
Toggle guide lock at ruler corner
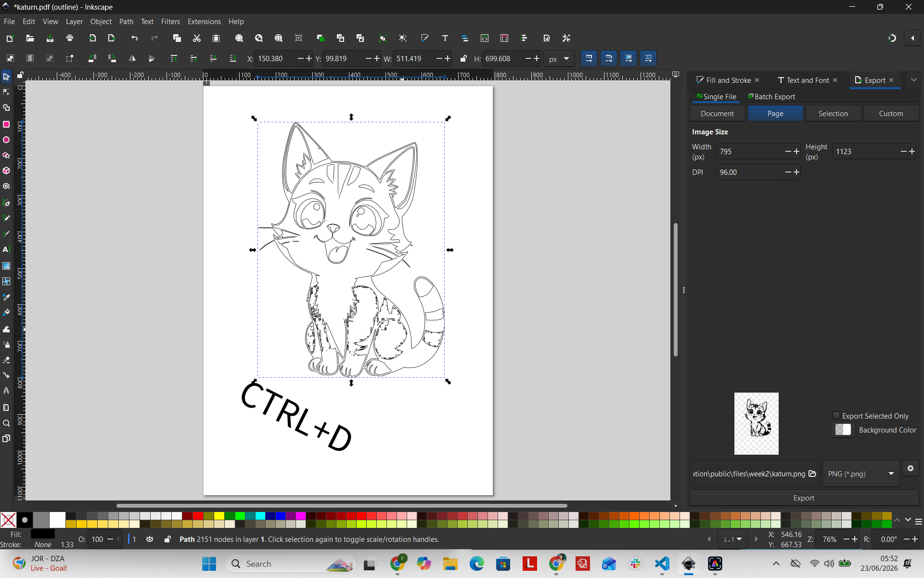20,75
